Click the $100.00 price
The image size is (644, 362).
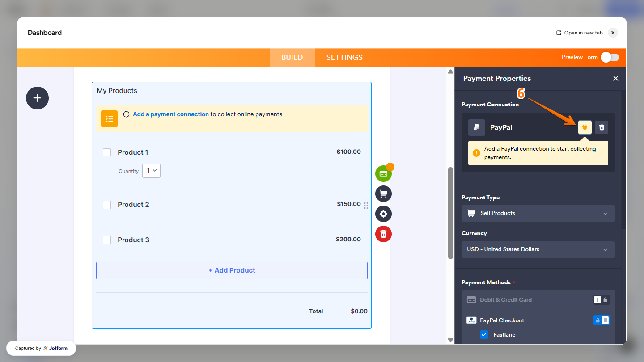point(349,152)
